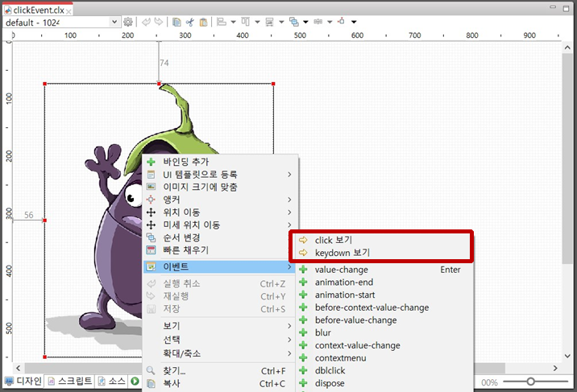Expand the align left dropdown arrow
The image size is (577, 392).
234,22
